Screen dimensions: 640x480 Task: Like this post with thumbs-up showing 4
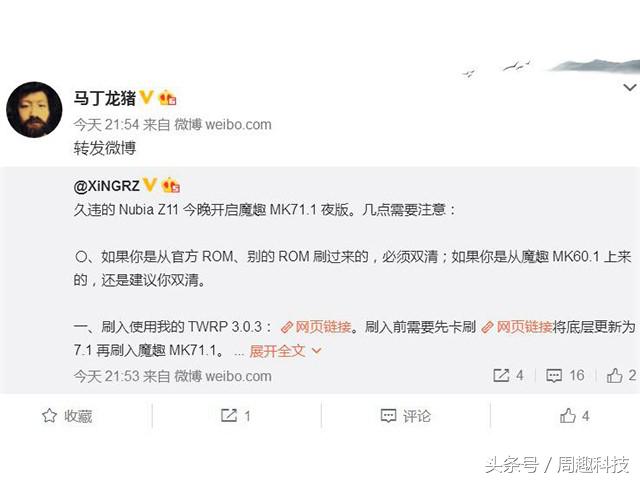[575, 416]
